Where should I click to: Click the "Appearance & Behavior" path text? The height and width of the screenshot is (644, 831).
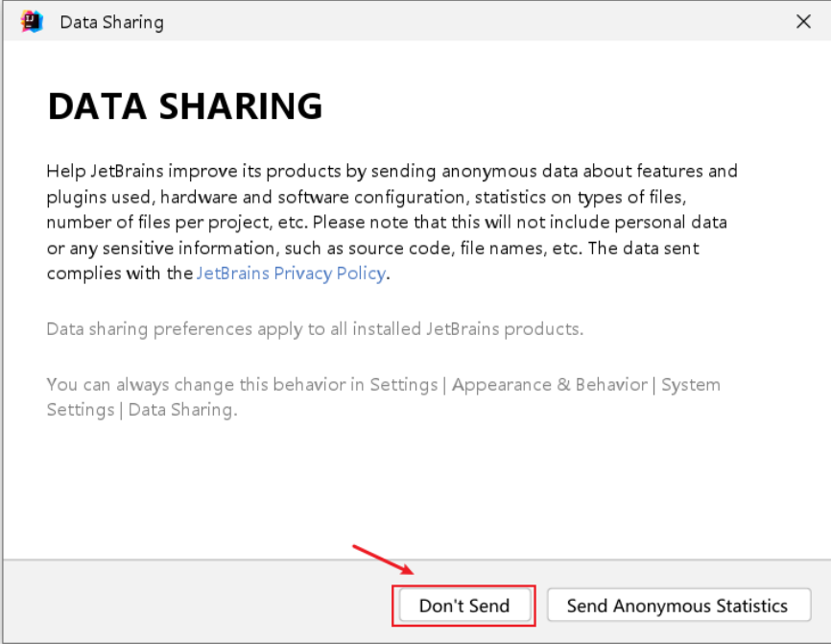click(550, 384)
